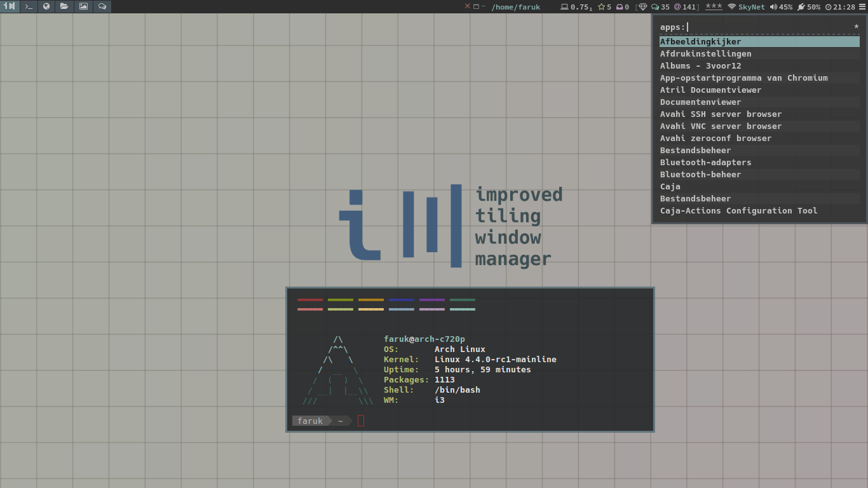Click the red terminal cursor block
This screenshot has height=488, width=868.
tap(361, 421)
